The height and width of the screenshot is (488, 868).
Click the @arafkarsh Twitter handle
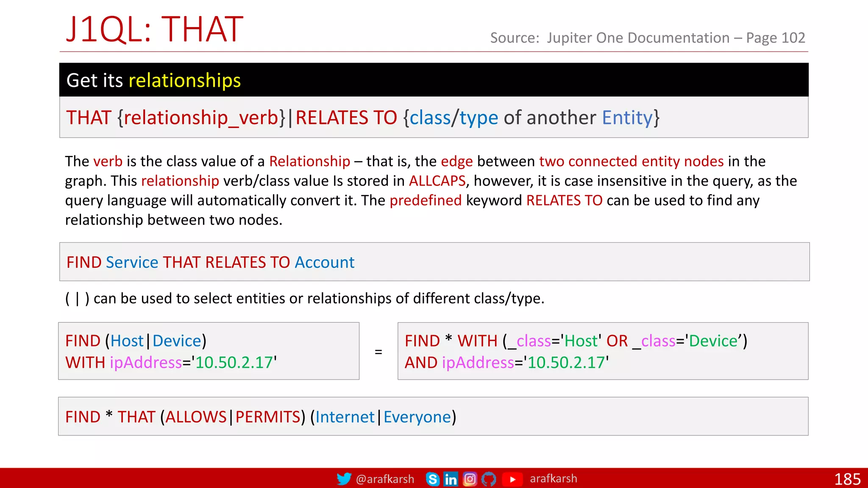pos(385,479)
